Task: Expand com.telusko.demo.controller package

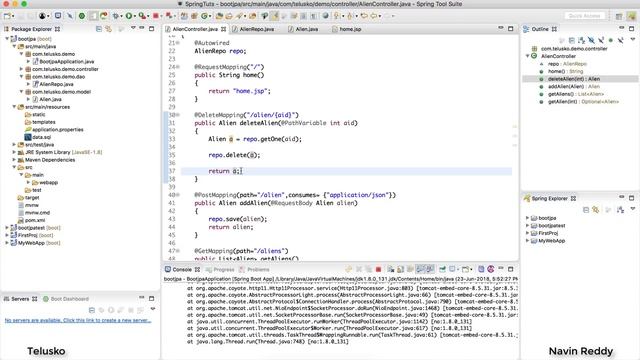Action: 22,69
